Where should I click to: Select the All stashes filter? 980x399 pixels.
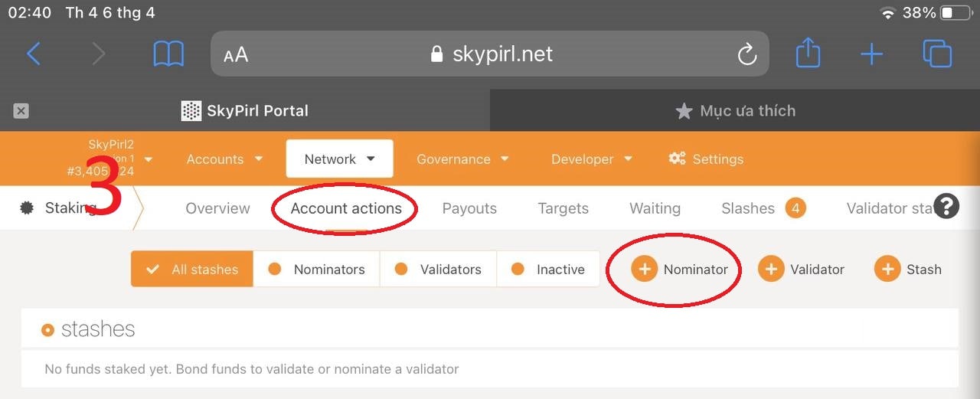coord(192,270)
